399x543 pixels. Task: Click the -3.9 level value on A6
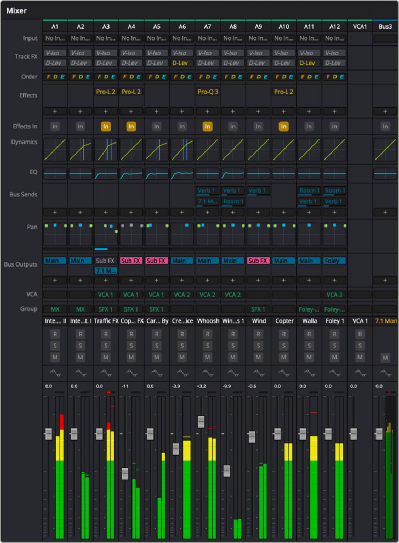(176, 386)
